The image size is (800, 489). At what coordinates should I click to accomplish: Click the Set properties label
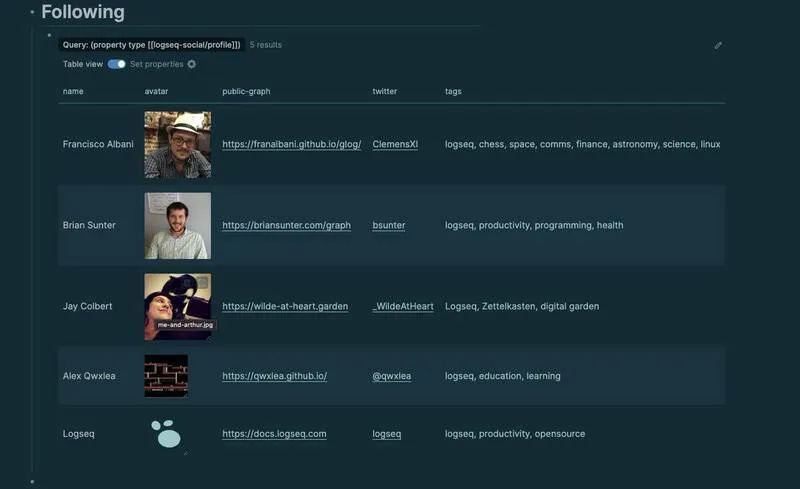tap(156, 64)
